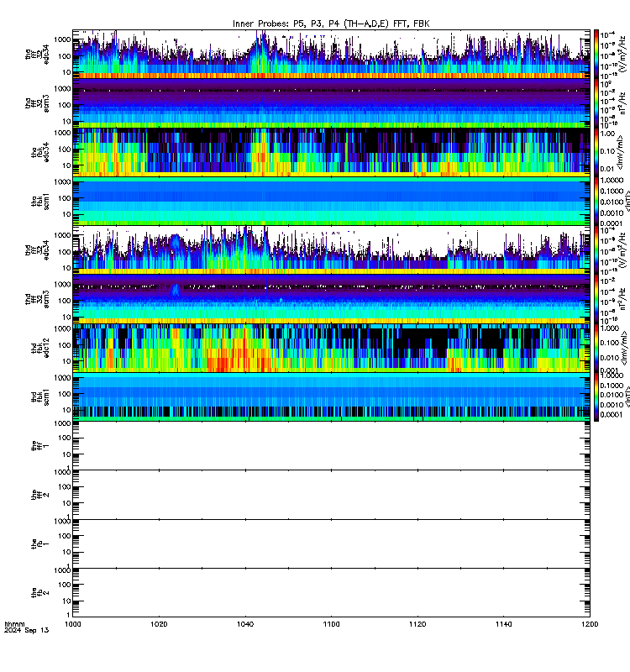Click the '1.0000' tick on tha fbk scm1 color bar
The height and width of the screenshot is (672, 630).
click(x=612, y=181)
